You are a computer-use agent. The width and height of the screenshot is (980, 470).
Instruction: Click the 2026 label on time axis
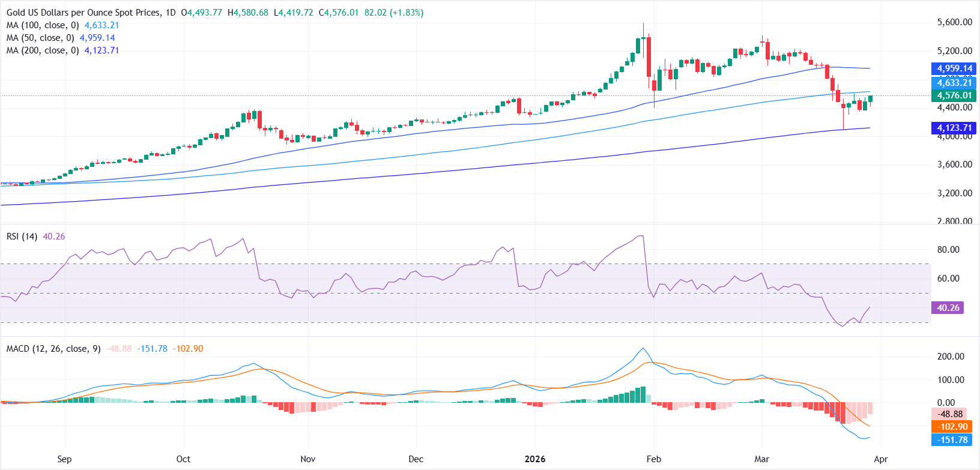(x=534, y=459)
